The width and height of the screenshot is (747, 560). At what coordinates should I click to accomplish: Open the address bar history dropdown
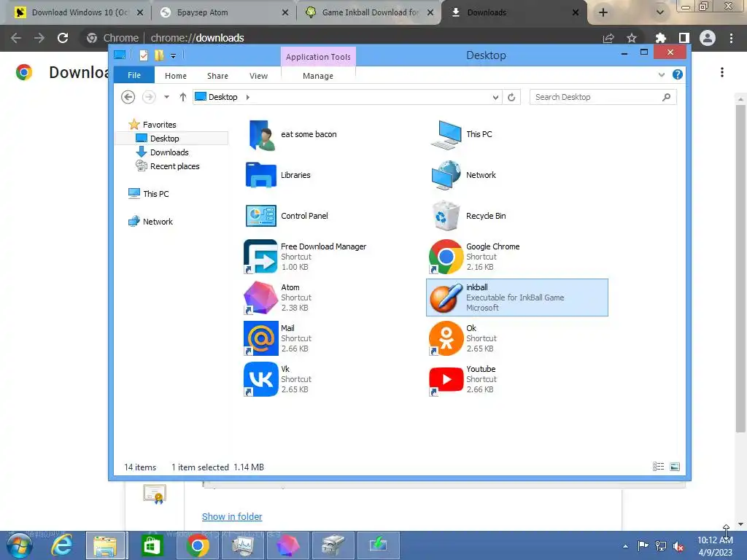tap(495, 97)
